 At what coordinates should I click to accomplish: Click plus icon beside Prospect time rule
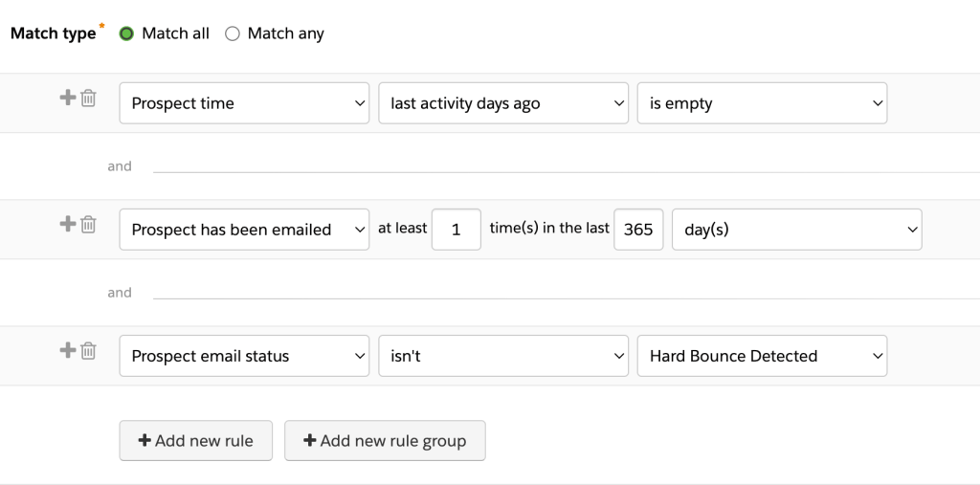tap(68, 98)
